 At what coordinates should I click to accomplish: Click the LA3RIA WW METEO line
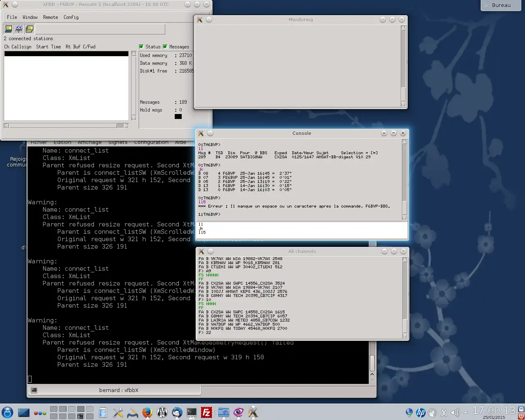[x=244, y=320]
